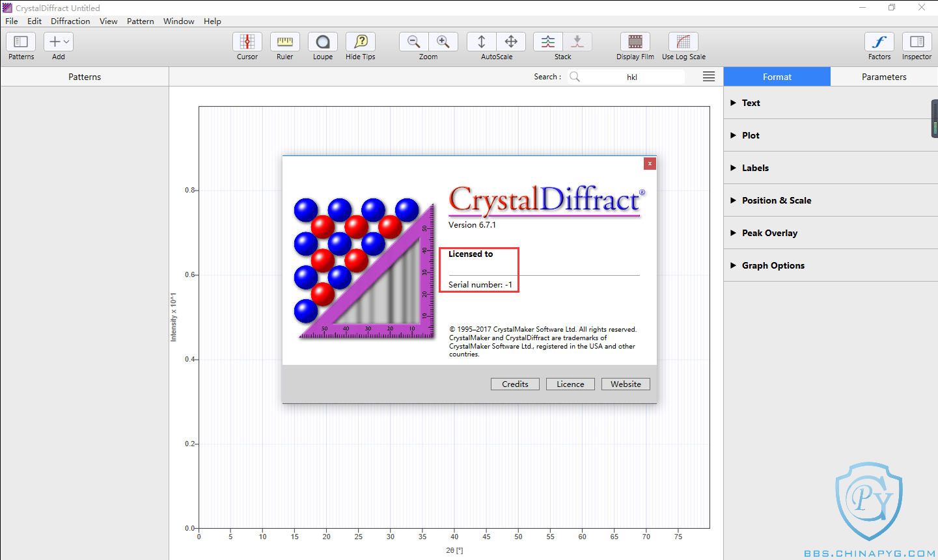Enable Use Log Scale

(683, 42)
